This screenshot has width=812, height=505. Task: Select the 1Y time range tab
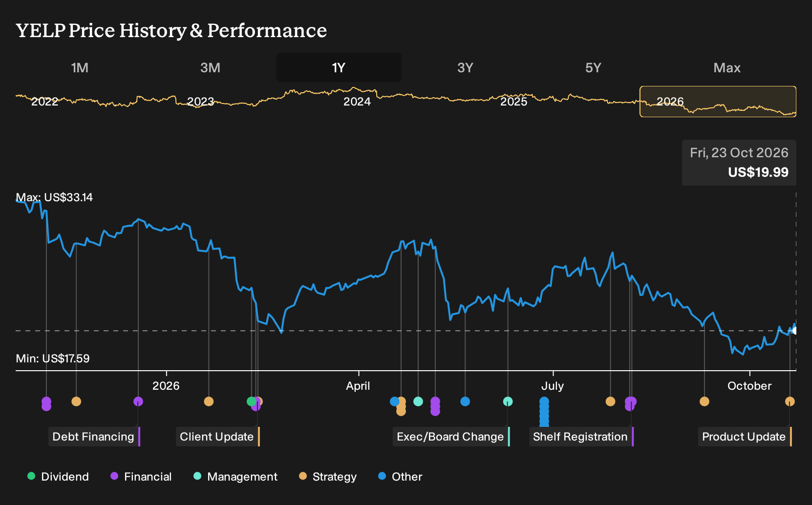(339, 68)
